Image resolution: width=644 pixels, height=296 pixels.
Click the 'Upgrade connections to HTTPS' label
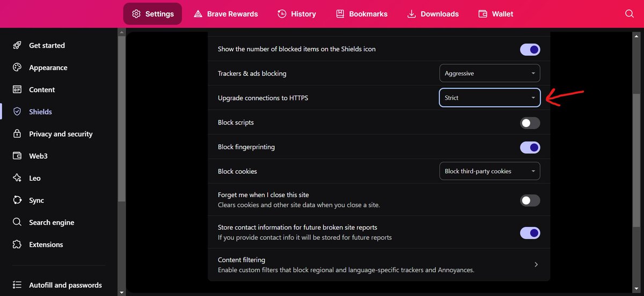click(263, 98)
